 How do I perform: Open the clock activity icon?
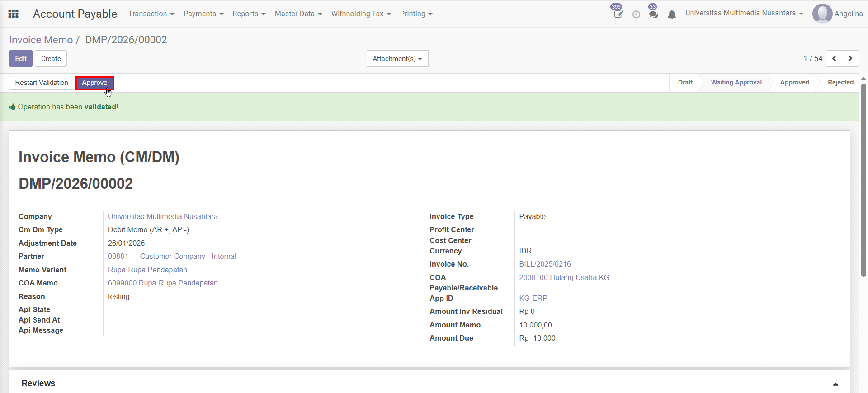coord(636,14)
